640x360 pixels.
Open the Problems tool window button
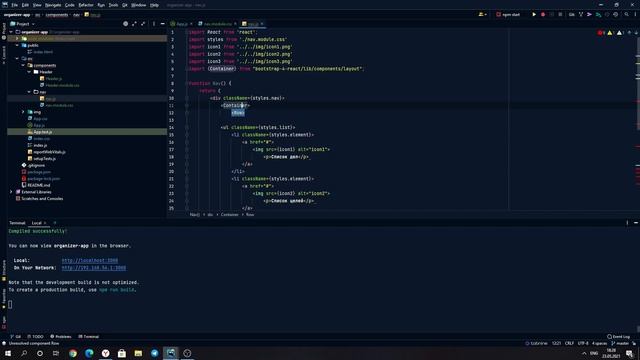pyautogui.click(x=60, y=337)
